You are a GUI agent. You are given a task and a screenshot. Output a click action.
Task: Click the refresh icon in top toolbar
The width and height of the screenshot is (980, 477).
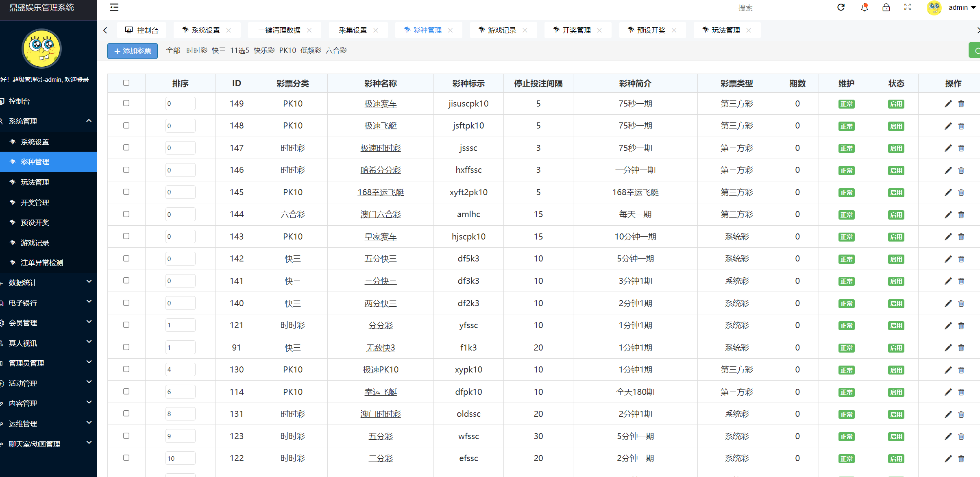click(x=841, y=7)
